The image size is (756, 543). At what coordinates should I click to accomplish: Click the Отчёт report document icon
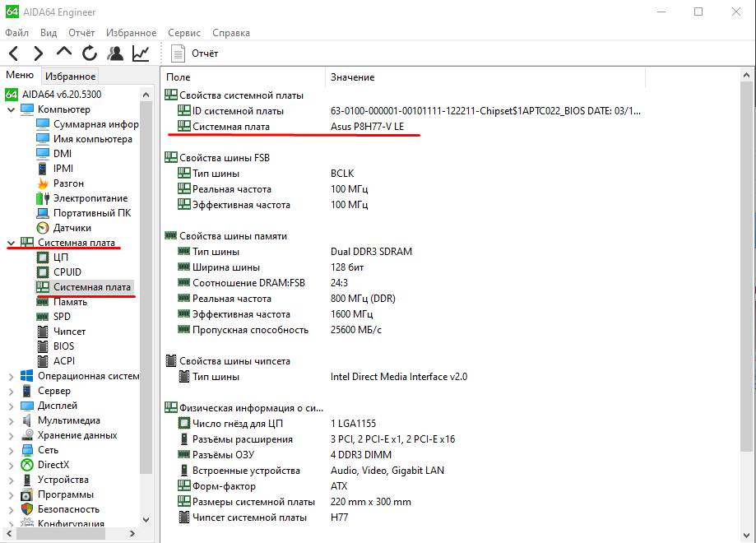(x=178, y=53)
